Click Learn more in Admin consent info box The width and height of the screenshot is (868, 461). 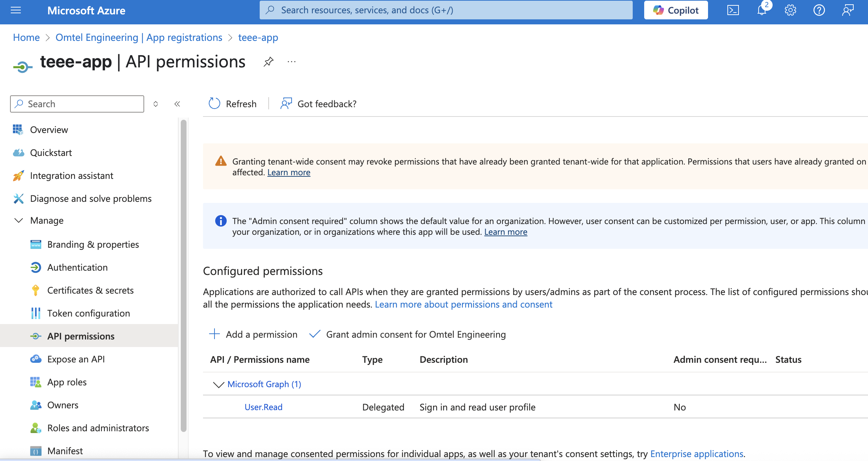pyautogui.click(x=506, y=232)
